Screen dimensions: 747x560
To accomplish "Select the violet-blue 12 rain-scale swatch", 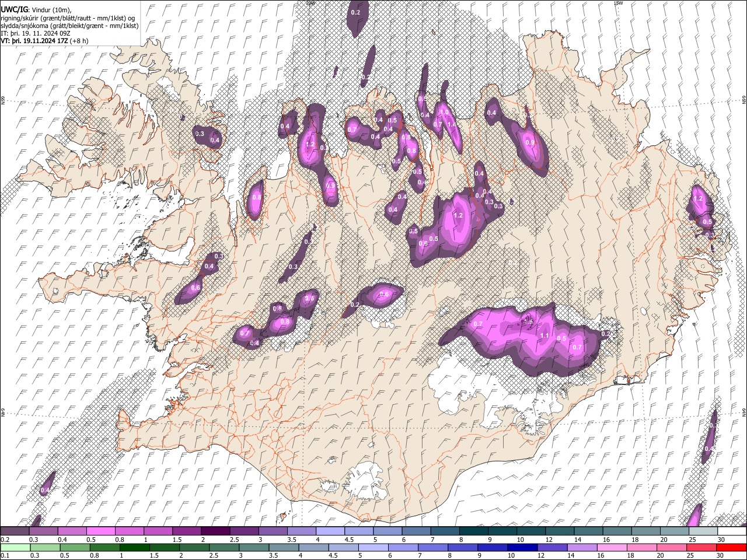I will 551,547.
